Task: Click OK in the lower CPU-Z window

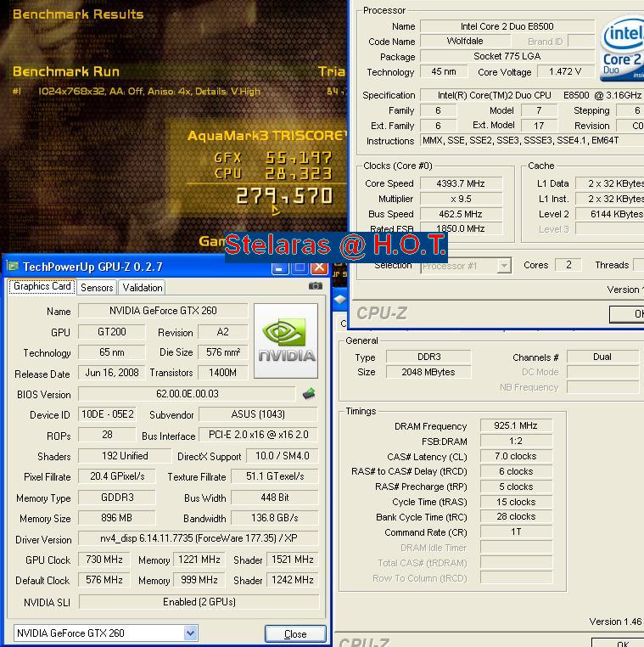Action: point(618,643)
